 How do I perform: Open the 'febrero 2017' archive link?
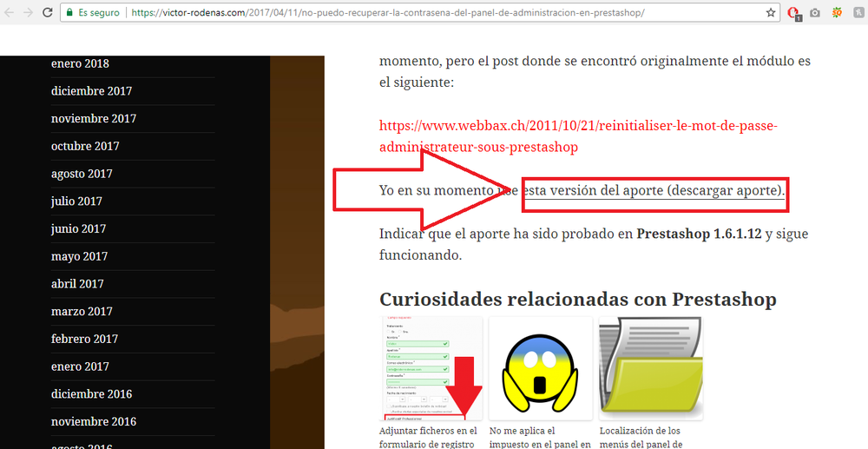pos(84,339)
